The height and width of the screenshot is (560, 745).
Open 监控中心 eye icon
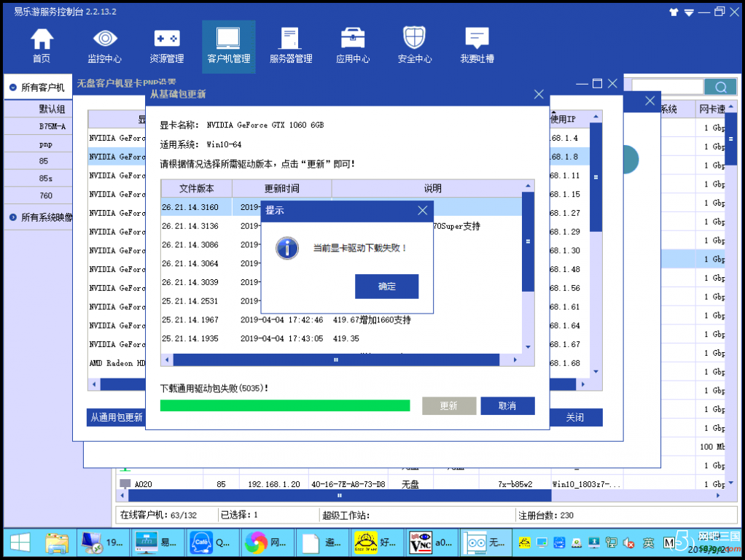pos(104,46)
